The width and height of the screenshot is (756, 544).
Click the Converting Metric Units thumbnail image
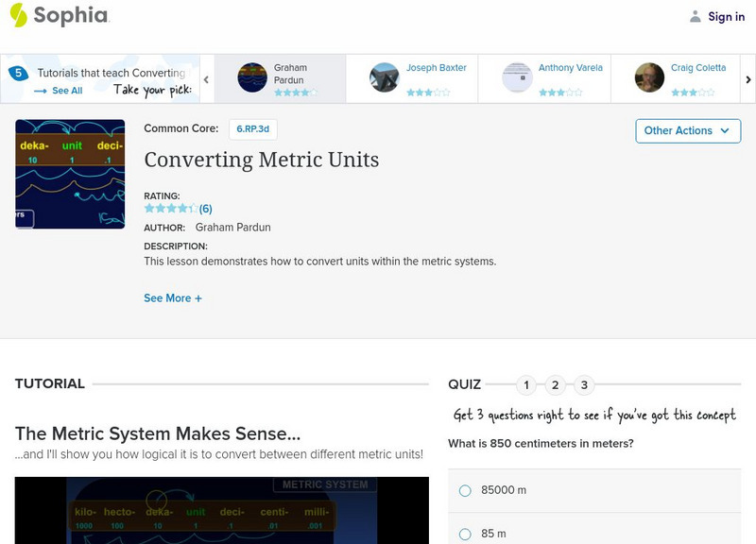tap(70, 174)
